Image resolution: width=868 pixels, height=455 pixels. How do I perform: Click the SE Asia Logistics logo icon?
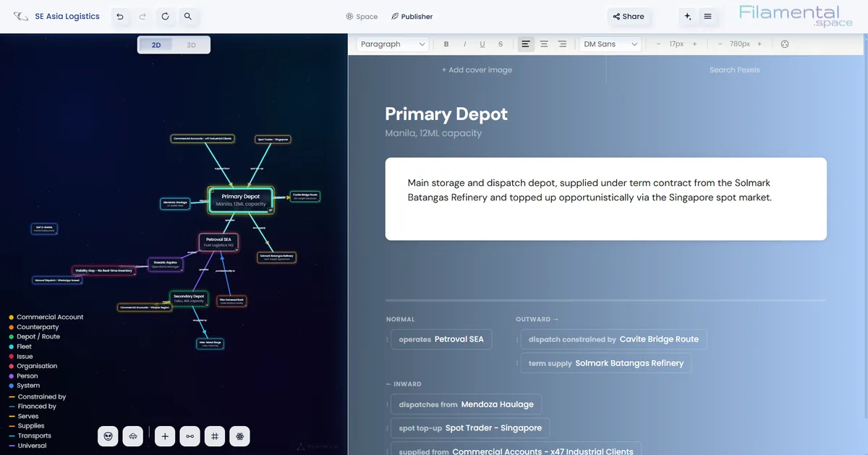click(x=21, y=16)
